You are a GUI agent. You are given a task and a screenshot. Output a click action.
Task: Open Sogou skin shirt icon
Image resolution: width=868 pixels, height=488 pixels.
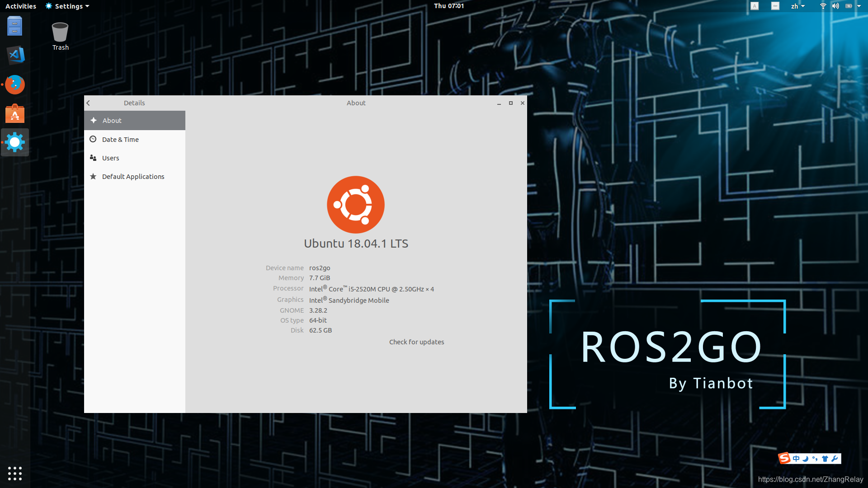pyautogui.click(x=825, y=459)
